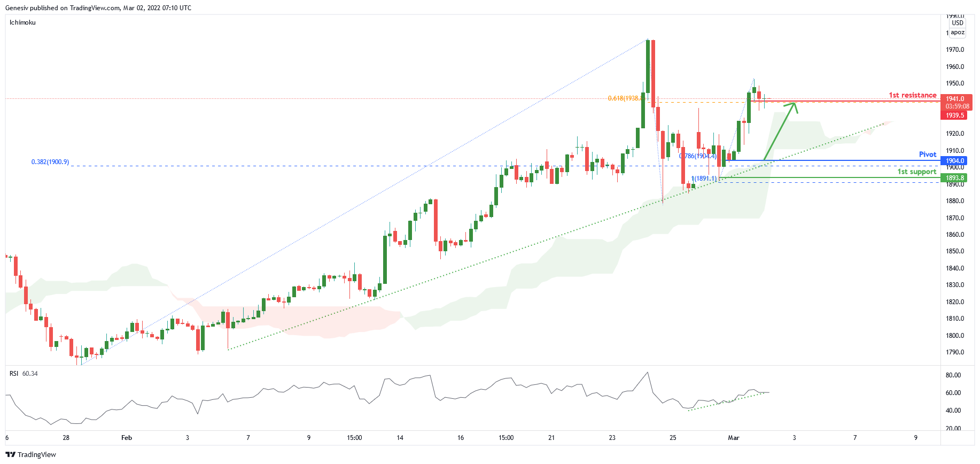
Task: Click the 16 date on time axis
Action: point(461,438)
